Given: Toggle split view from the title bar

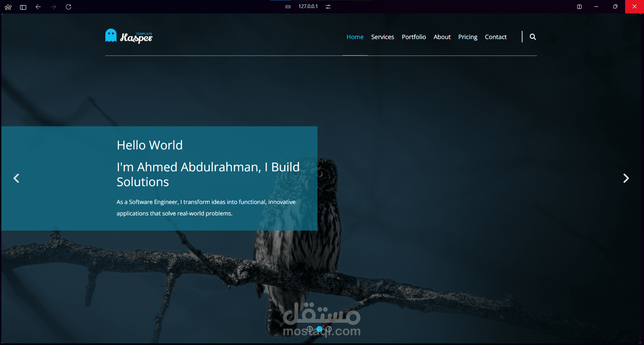Looking at the screenshot, I should [x=579, y=7].
